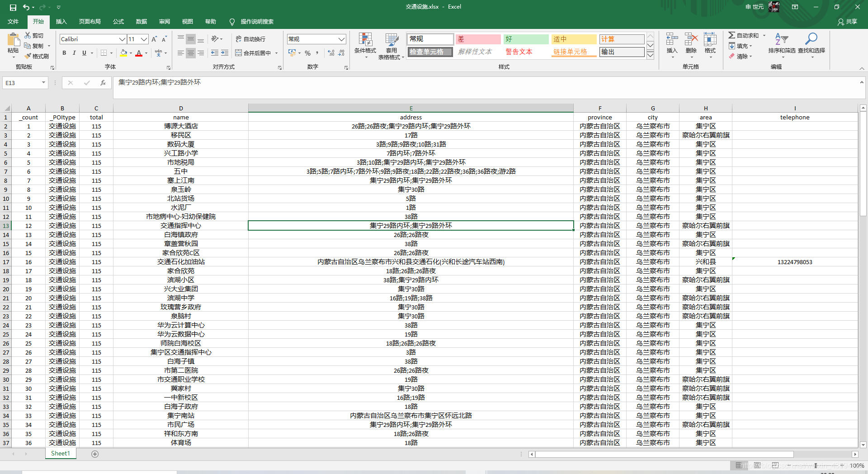This screenshot has height=474, width=868.
Task: Toggle align text right
Action: tap(201, 53)
